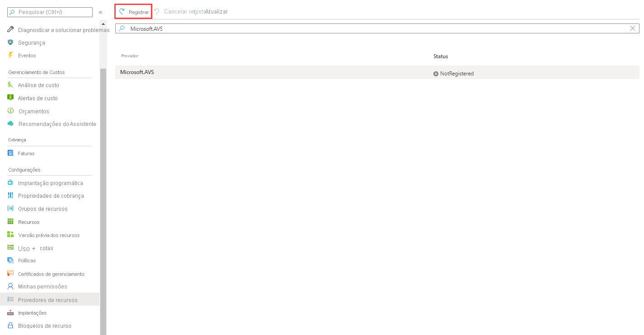
Task: Click the Registrar button
Action: click(133, 11)
